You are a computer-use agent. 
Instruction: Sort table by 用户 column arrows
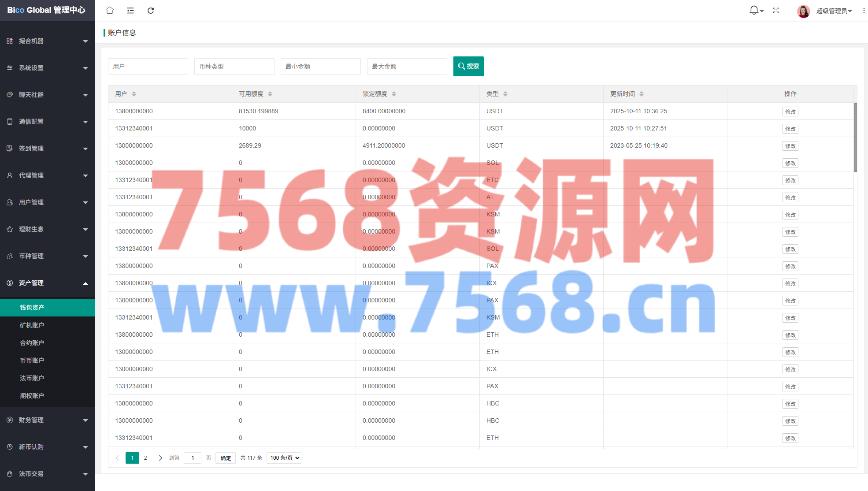134,94
